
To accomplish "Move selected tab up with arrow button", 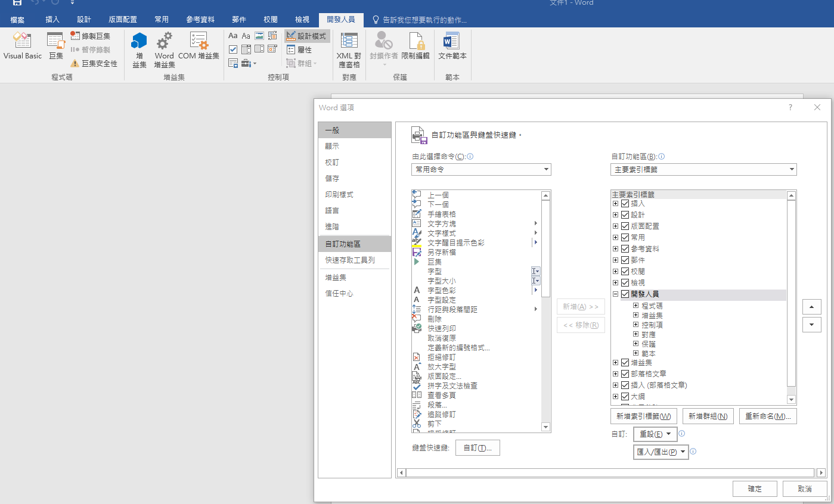I will click(812, 306).
